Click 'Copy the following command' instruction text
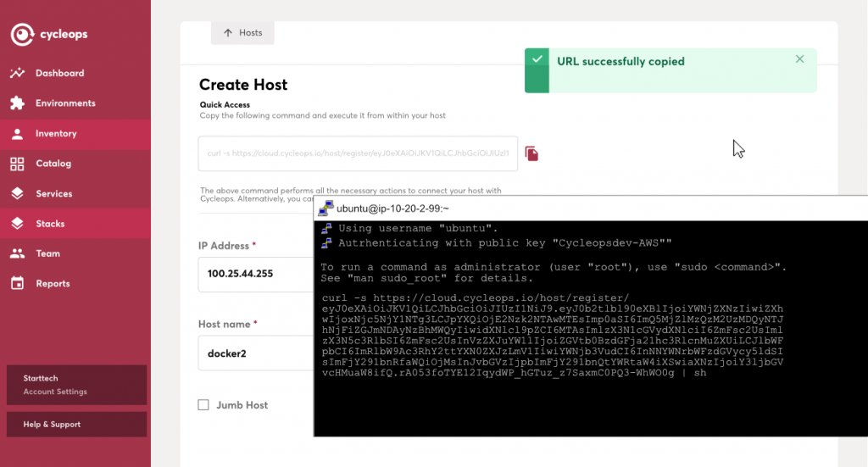The width and height of the screenshot is (868, 467). [x=323, y=115]
